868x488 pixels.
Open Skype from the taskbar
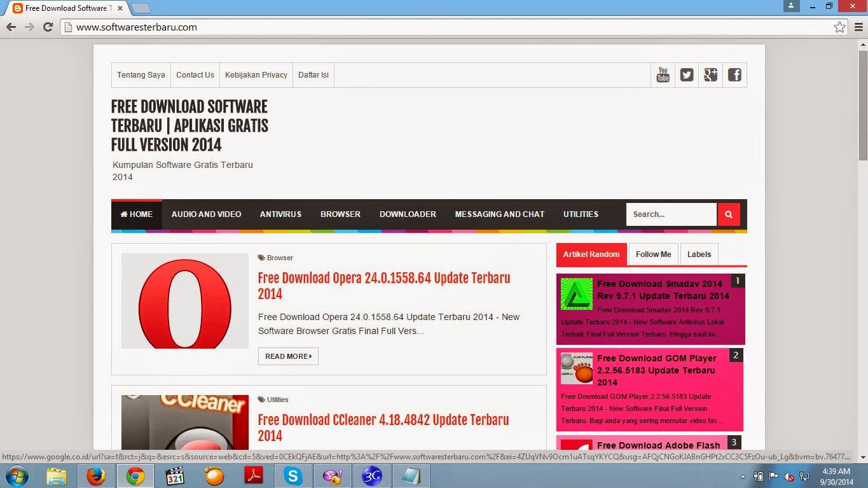pyautogui.click(x=293, y=476)
